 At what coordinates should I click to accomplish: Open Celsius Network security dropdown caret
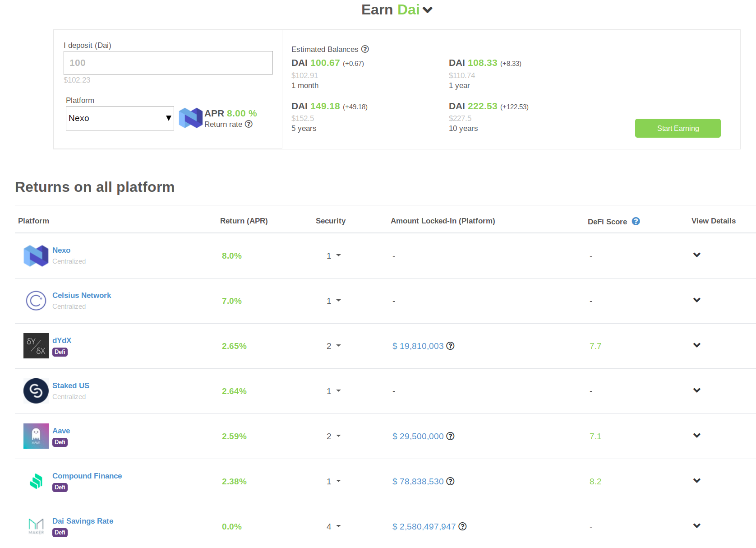[x=339, y=301]
